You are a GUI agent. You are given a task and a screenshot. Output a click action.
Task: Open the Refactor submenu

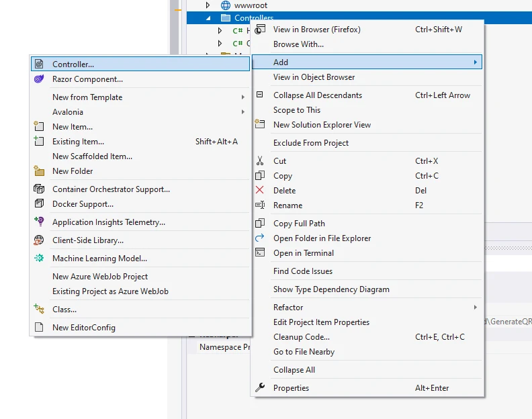tap(475, 308)
